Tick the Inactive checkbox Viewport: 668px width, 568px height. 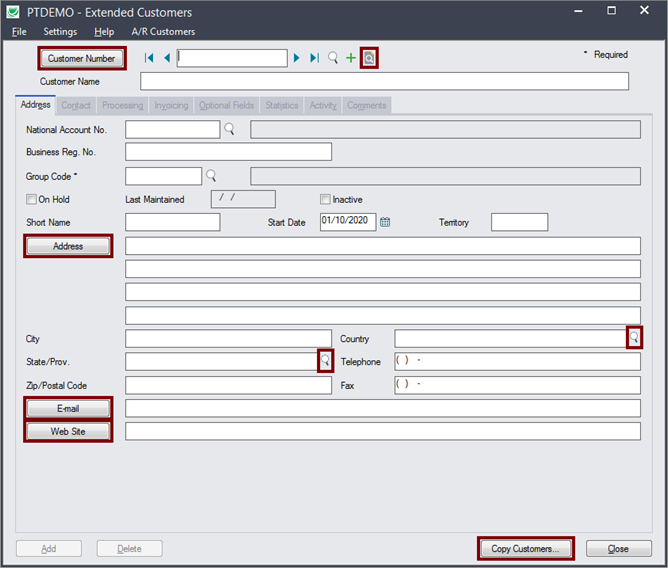(325, 199)
